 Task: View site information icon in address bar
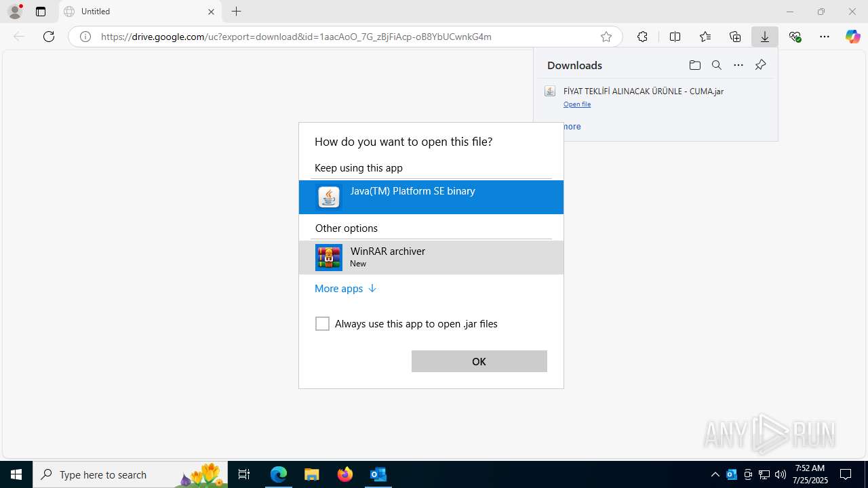click(x=85, y=37)
